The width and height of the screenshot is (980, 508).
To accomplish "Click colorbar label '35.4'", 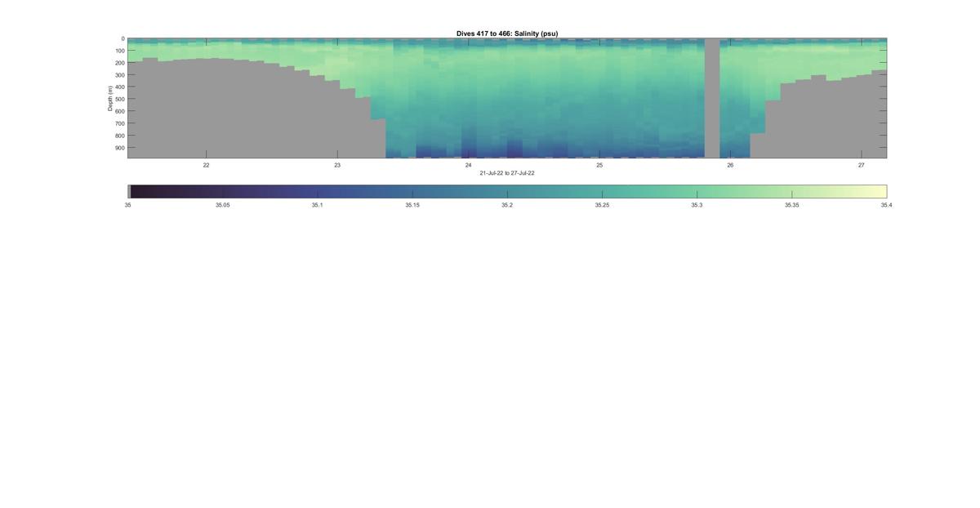I will [886, 205].
